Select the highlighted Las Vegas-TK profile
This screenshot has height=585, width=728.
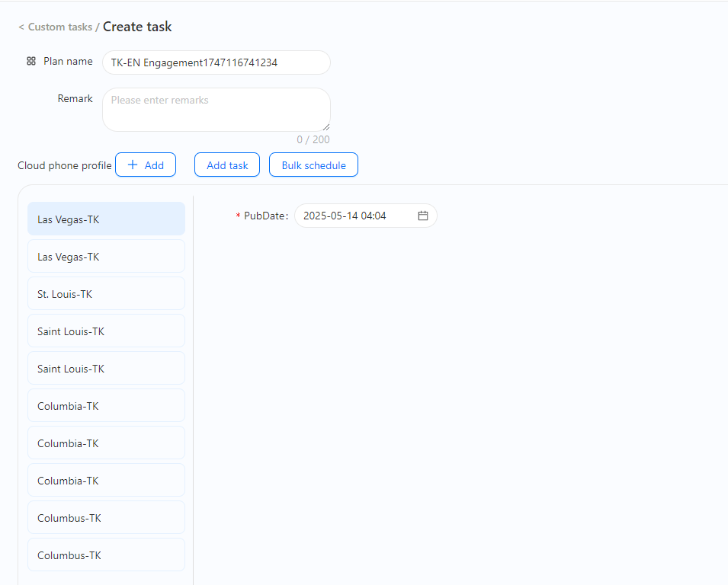[x=106, y=219]
